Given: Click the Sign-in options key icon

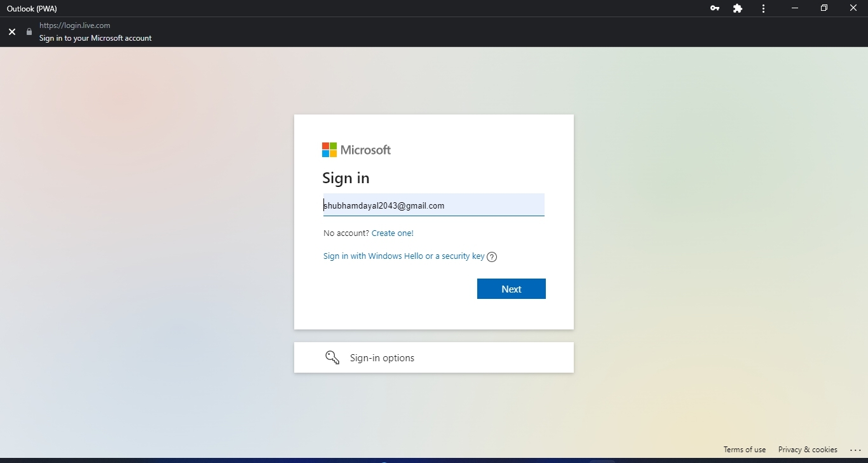Looking at the screenshot, I should (332, 357).
